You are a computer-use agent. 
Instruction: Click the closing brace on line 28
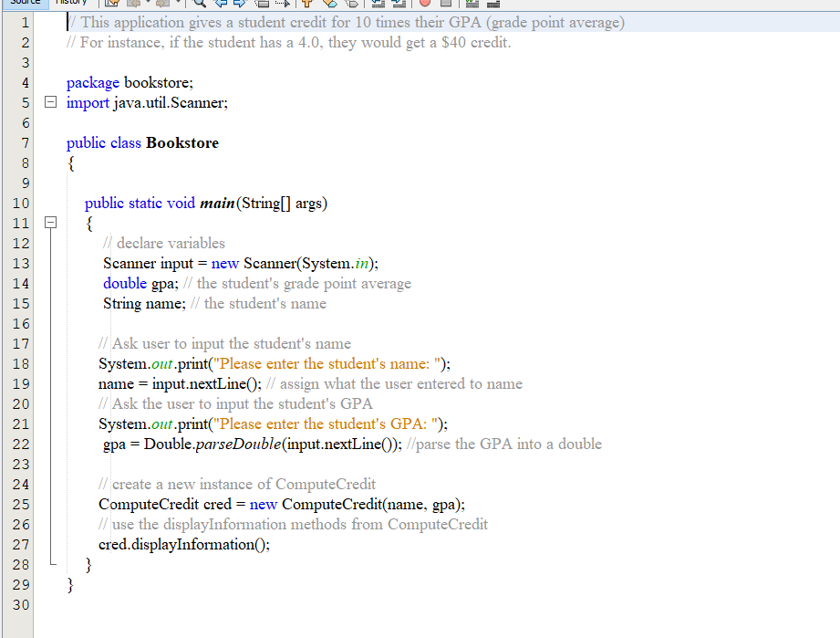click(x=89, y=565)
